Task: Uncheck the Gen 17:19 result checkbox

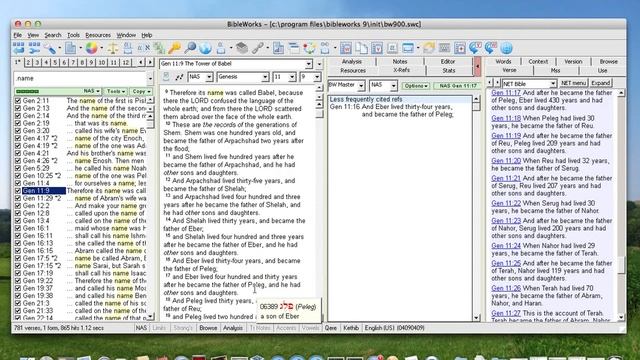Action: pyautogui.click(x=18, y=273)
